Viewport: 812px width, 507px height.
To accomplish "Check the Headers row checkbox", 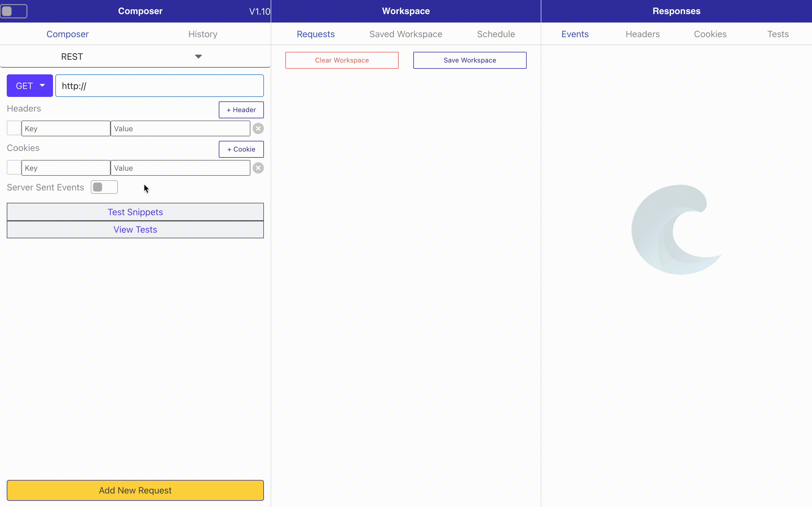I will pos(14,128).
